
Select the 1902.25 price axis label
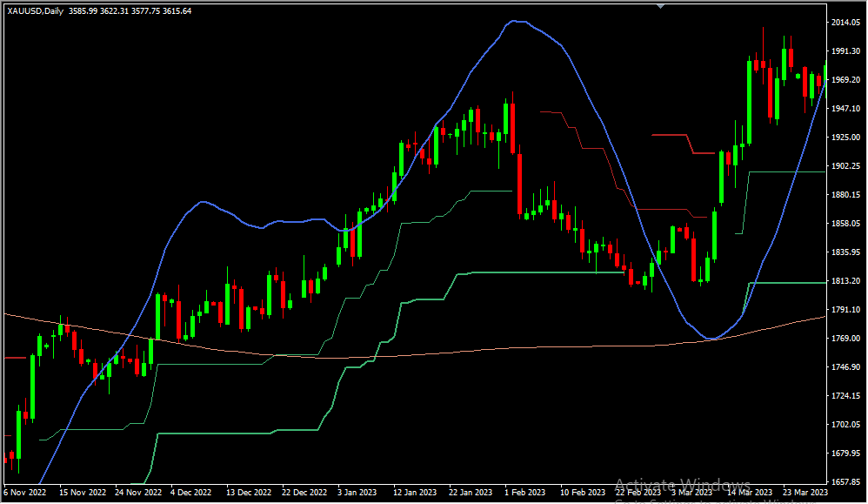846,166
